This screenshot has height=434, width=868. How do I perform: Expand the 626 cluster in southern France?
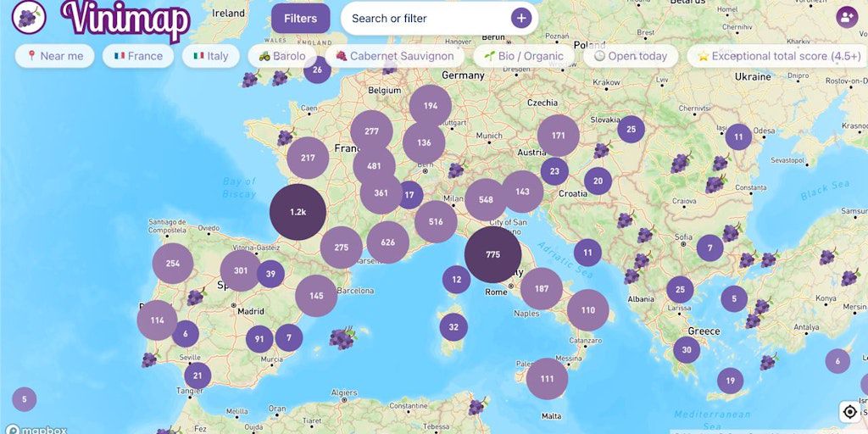388,242
